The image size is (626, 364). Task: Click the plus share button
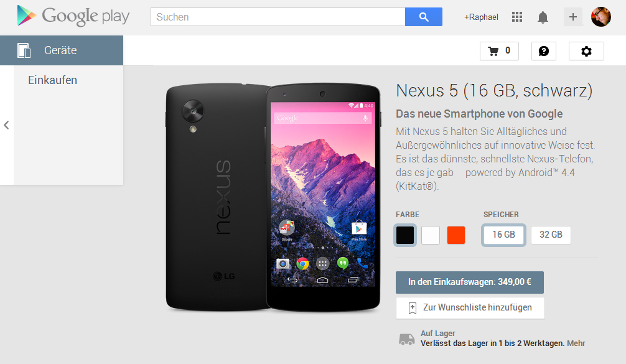click(573, 17)
